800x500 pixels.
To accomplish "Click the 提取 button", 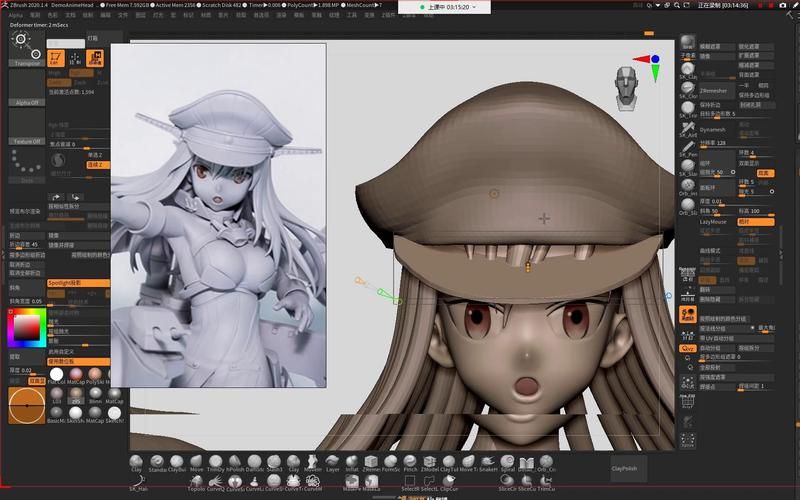I will tap(27, 356).
